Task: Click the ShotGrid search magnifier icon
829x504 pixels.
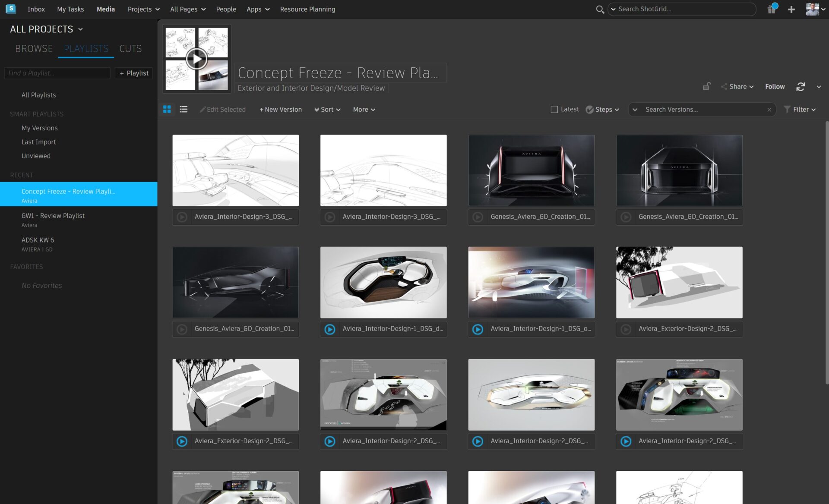Action: (600, 9)
